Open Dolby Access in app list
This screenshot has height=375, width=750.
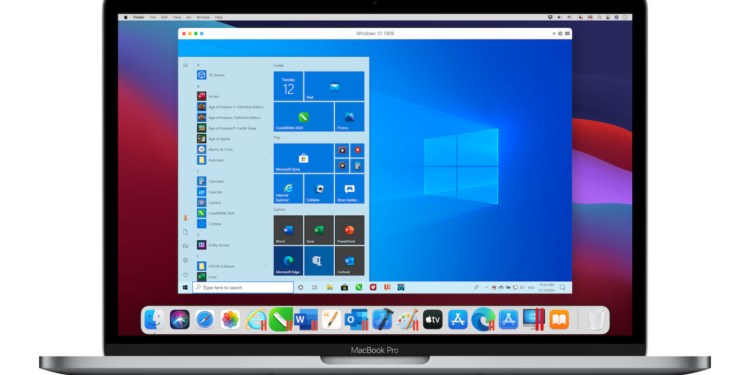(213, 245)
